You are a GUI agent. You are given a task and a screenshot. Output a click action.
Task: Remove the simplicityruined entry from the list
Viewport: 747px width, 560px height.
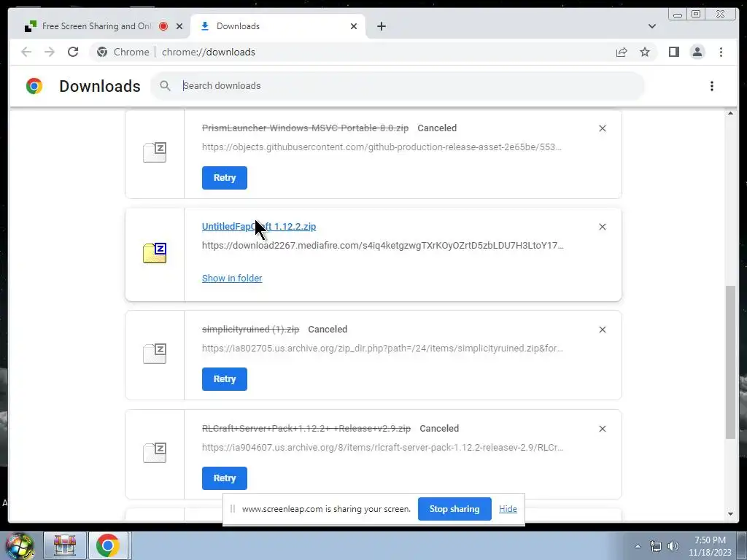click(x=602, y=330)
